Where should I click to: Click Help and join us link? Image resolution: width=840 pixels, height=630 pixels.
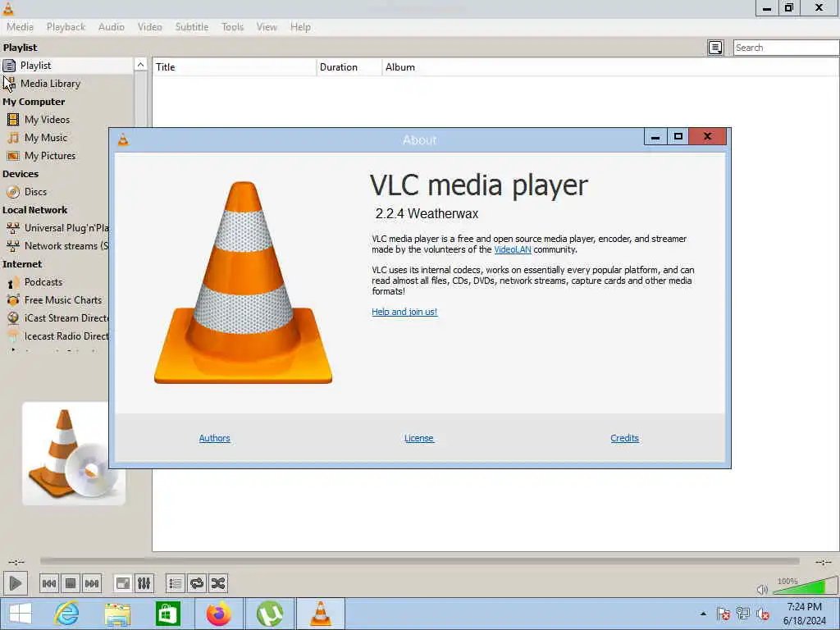404,312
